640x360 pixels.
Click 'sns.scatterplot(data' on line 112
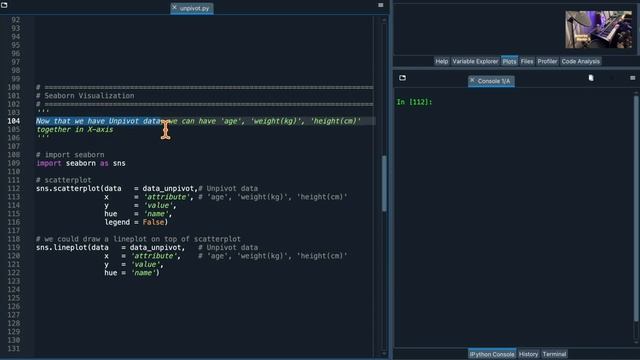[x=79, y=188]
